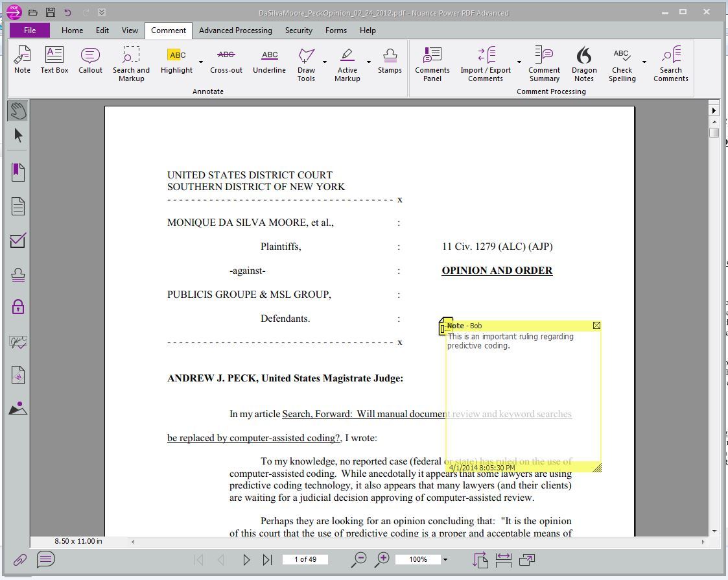The height and width of the screenshot is (580, 728).
Task: Close the yellow note popup
Action: 596,325
